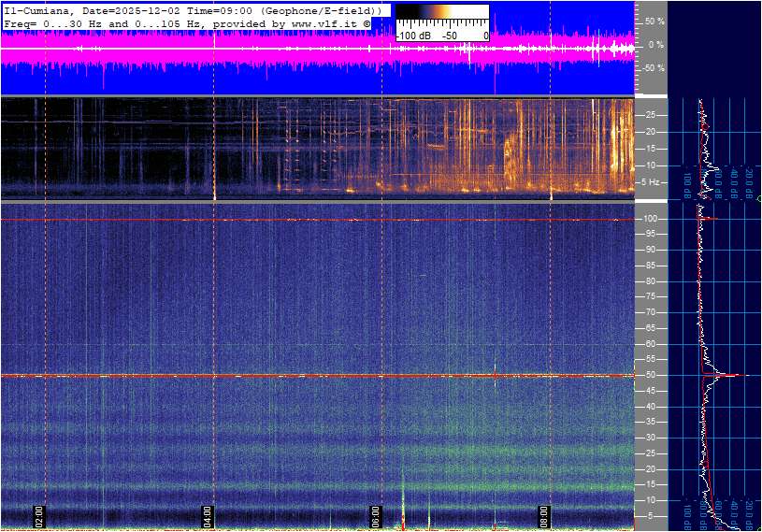Screen dimensions: 762x532
Task: Select the 08:00 time marker label
Action: click(544, 514)
